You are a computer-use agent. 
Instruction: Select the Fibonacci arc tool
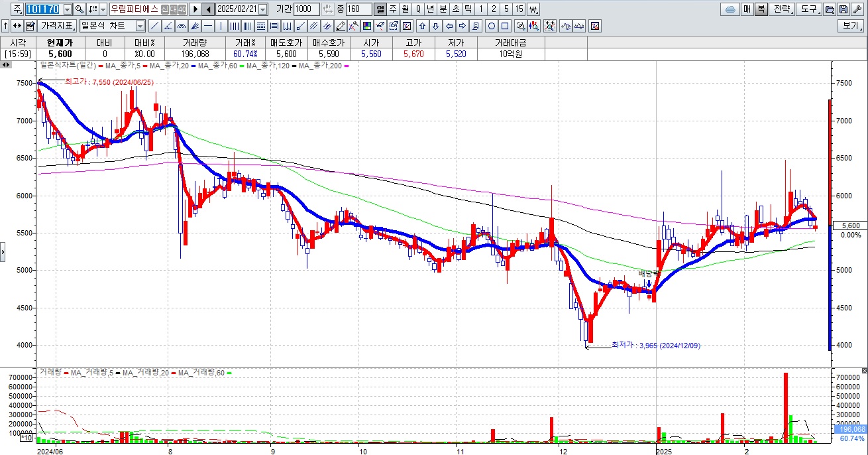tap(181, 26)
